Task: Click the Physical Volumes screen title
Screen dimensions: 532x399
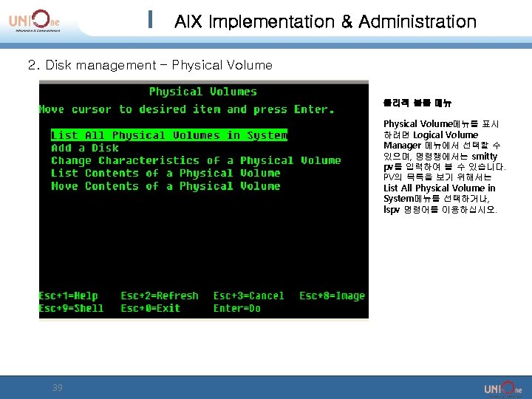Action: pos(203,92)
